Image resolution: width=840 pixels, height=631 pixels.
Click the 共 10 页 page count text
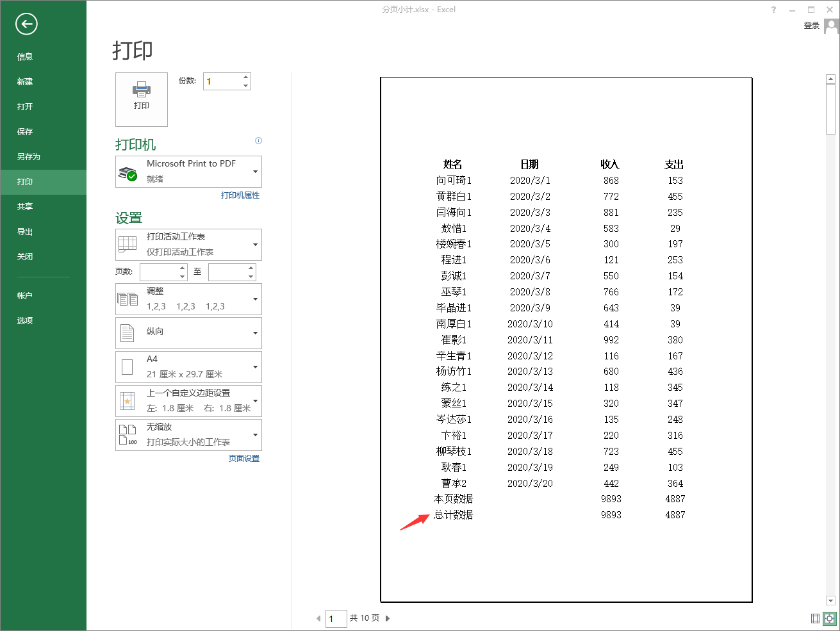(x=365, y=618)
